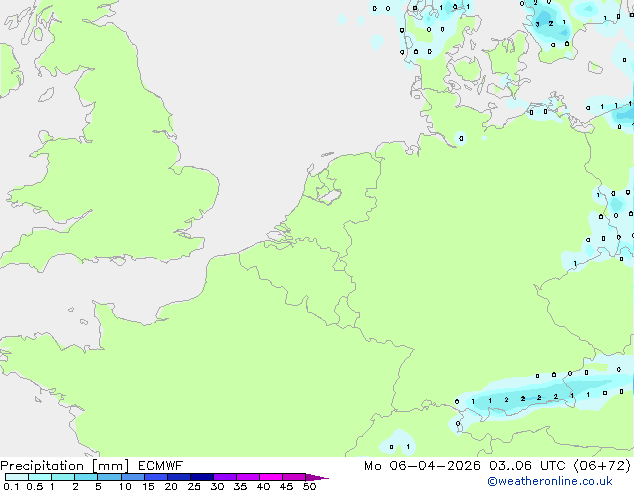Click the '25' legend scale label
The height and width of the screenshot is (490, 634).
pyautogui.click(x=194, y=486)
